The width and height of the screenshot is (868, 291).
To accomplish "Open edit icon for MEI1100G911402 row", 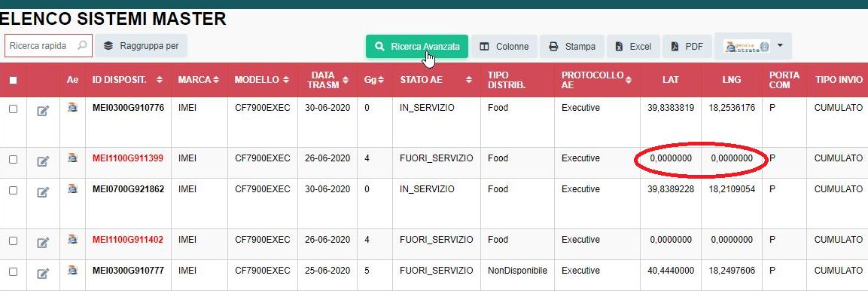I will click(x=43, y=243).
